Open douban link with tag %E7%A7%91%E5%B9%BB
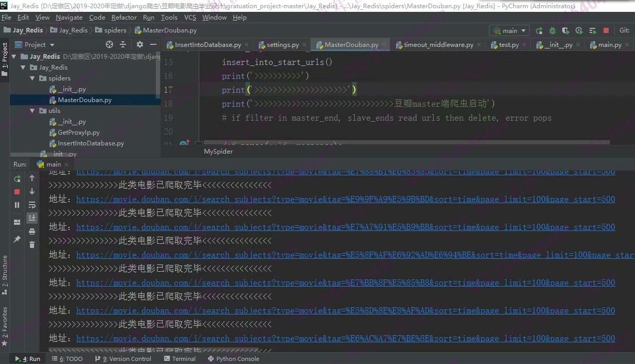The image size is (635, 364). (x=345, y=227)
